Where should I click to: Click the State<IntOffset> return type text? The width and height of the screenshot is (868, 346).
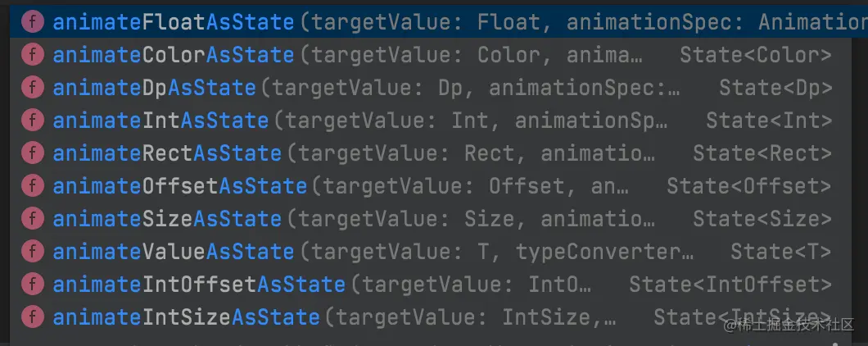(x=730, y=285)
